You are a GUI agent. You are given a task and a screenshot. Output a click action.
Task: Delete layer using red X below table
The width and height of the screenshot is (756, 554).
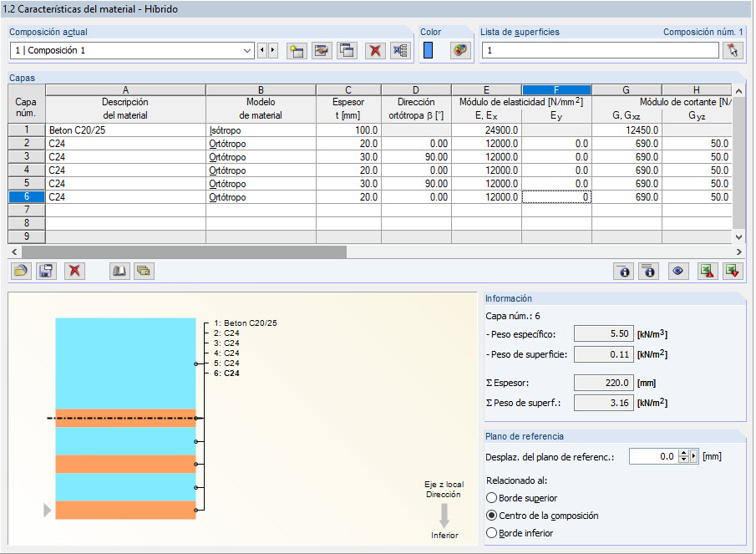[x=74, y=271]
